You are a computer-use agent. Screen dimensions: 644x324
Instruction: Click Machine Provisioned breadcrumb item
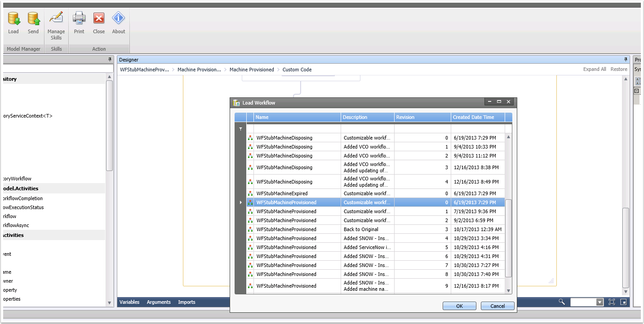click(252, 70)
